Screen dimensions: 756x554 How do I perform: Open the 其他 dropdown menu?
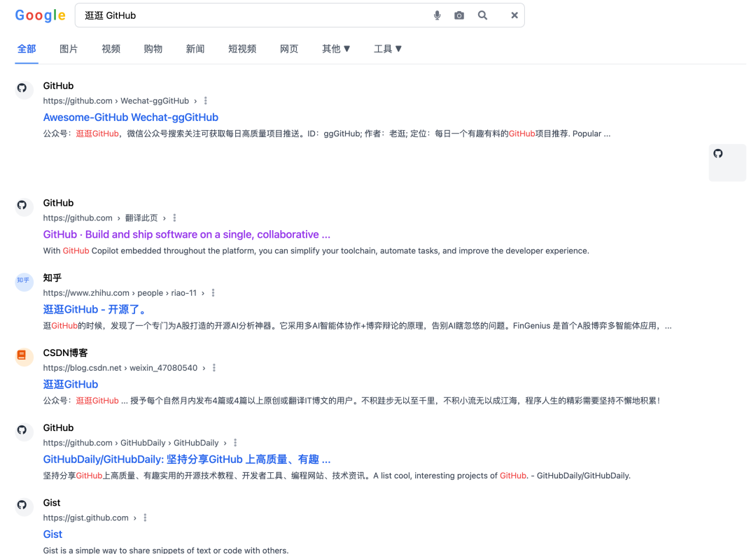(x=336, y=49)
